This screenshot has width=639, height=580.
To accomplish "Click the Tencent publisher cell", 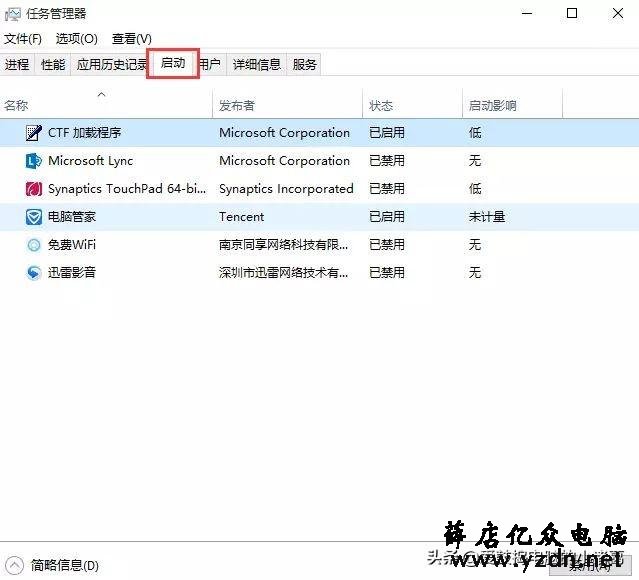I will pyautogui.click(x=242, y=217).
